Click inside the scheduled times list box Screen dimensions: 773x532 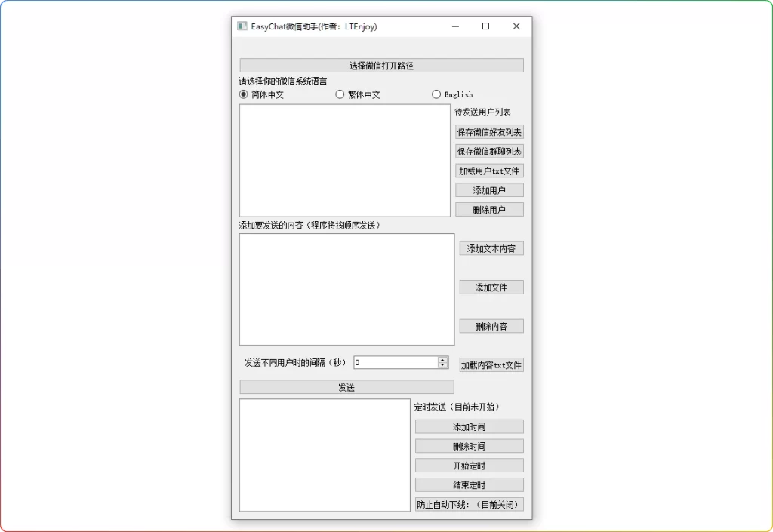(x=325, y=455)
